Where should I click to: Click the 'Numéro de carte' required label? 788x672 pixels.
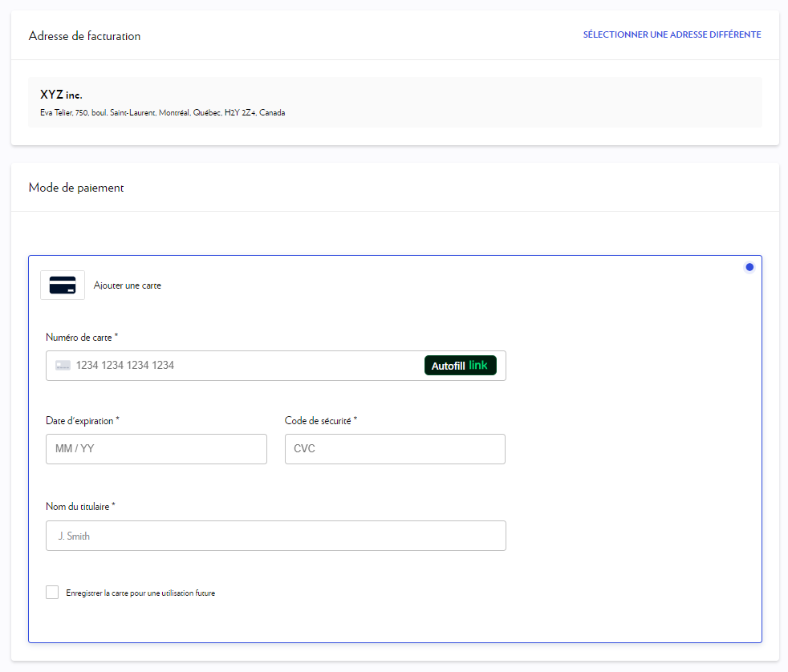tap(79, 337)
